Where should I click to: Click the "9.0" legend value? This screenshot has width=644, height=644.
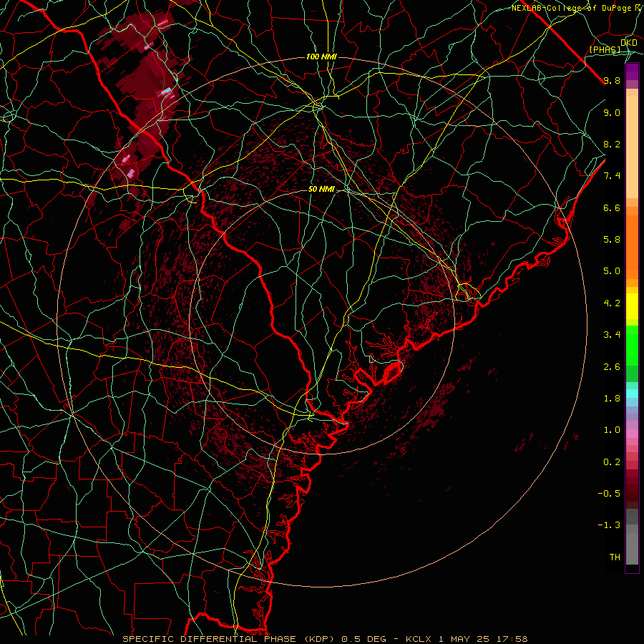click(x=612, y=112)
